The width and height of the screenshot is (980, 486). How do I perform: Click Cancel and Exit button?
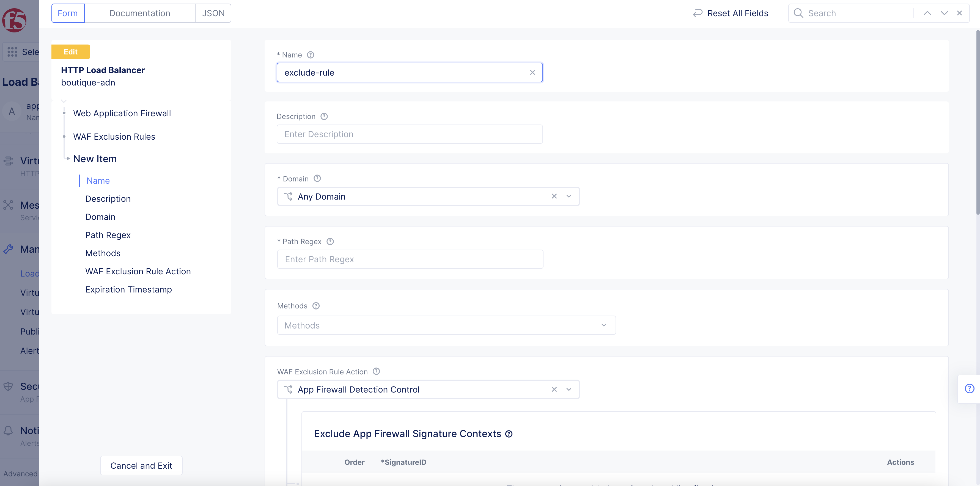(x=141, y=465)
